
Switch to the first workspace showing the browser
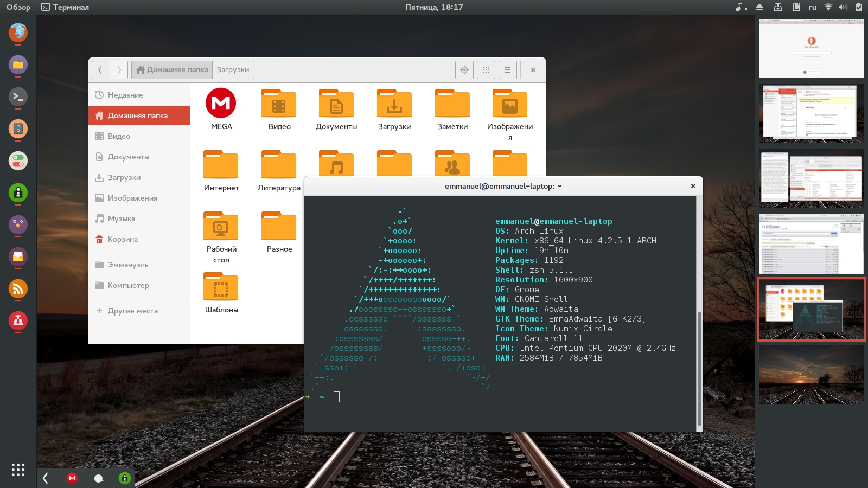click(x=811, y=49)
